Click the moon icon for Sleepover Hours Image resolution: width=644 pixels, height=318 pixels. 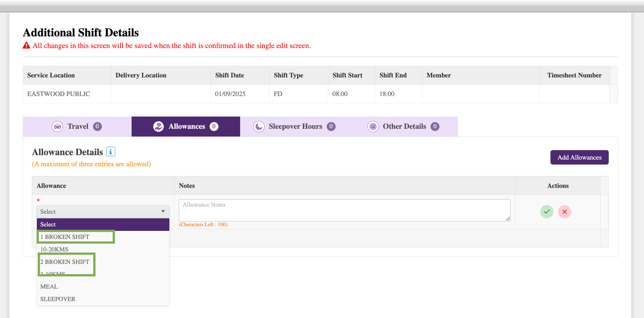(259, 126)
